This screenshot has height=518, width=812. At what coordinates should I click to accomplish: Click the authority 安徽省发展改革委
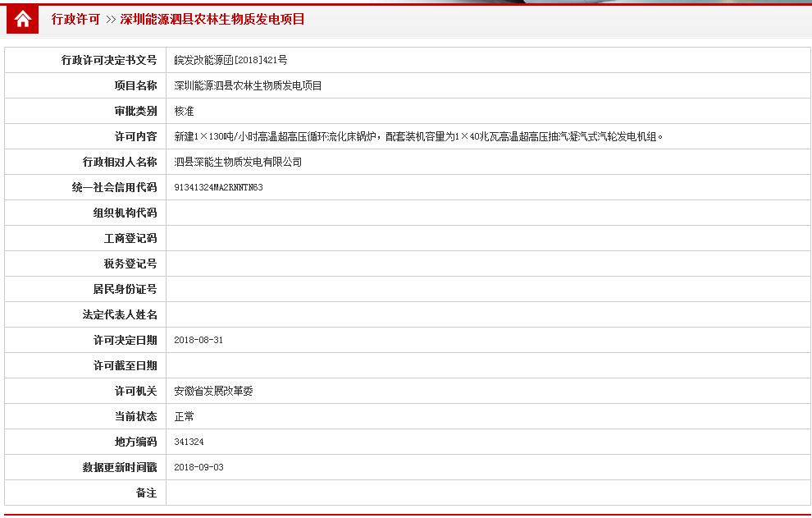coord(213,391)
